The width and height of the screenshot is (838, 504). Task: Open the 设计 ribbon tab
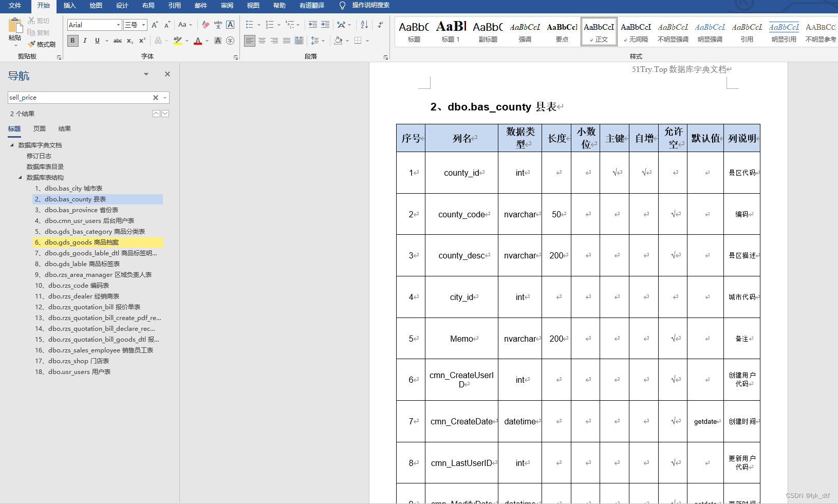(x=122, y=6)
